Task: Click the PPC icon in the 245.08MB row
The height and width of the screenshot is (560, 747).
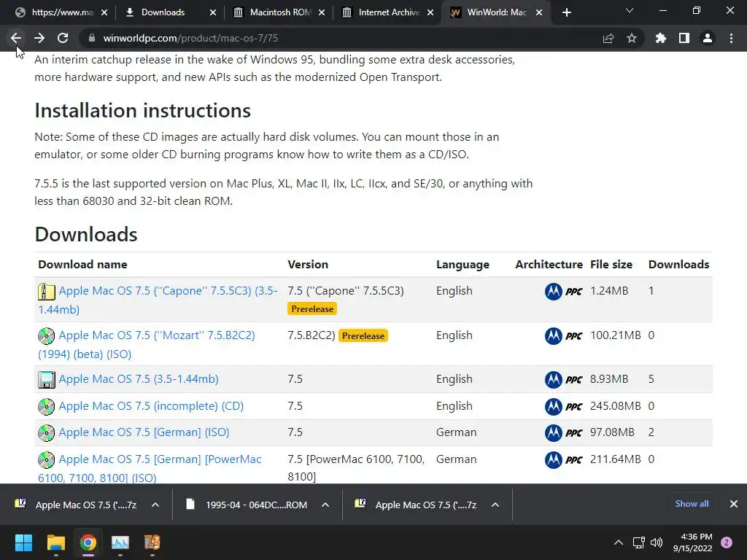Action: coord(574,407)
